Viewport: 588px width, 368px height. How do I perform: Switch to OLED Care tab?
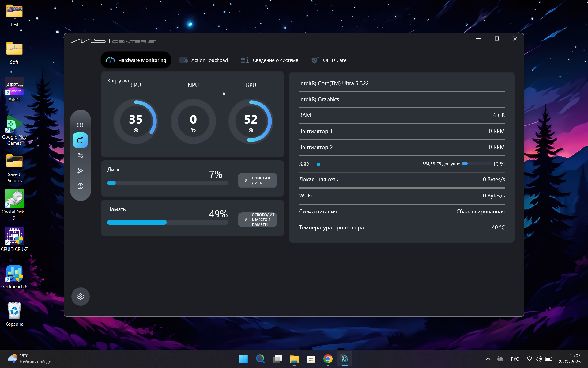pyautogui.click(x=329, y=60)
